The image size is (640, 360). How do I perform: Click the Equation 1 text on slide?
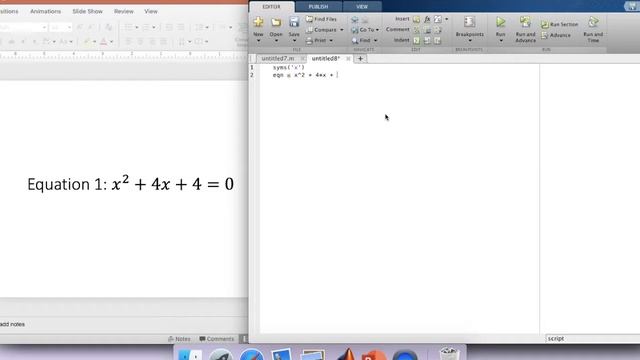[130, 184]
